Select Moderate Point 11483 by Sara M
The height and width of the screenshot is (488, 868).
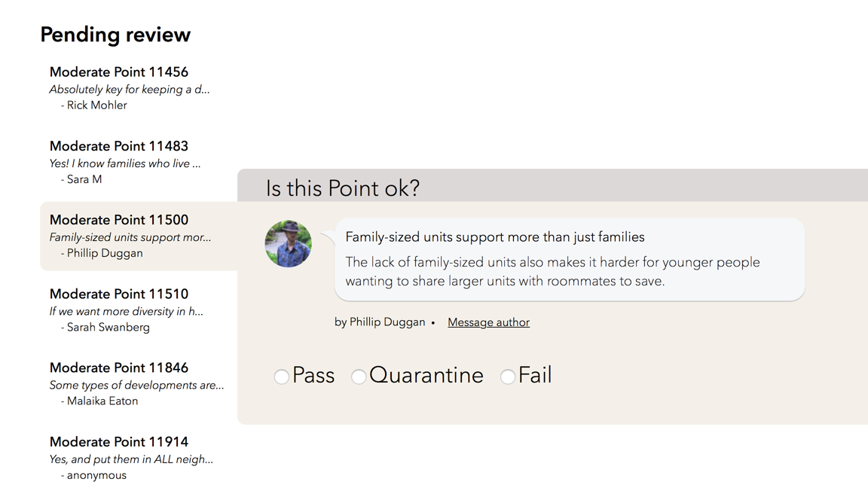[119, 146]
